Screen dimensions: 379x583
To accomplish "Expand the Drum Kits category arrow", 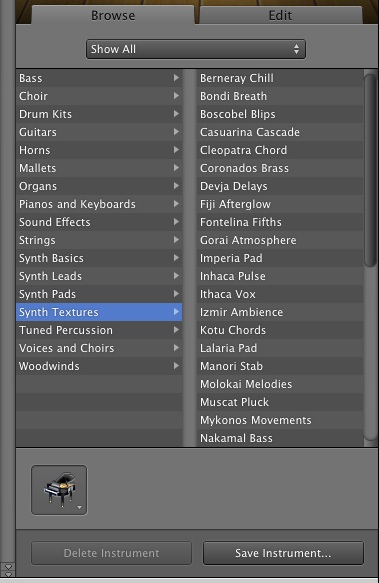I will pos(176,114).
